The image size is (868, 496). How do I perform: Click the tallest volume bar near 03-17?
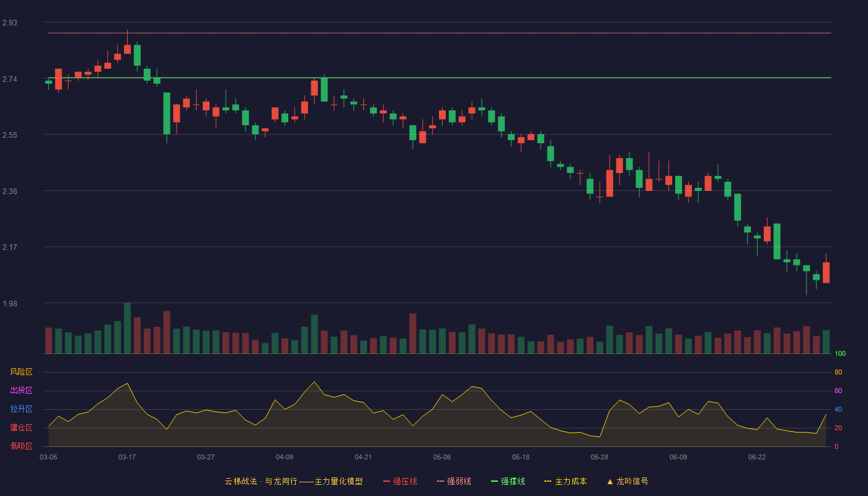127,328
